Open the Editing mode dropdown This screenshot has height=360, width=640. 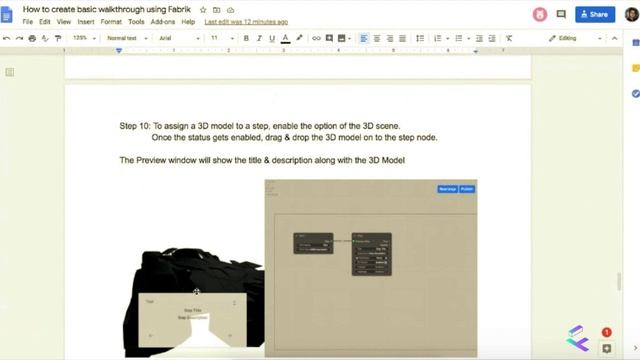click(576, 38)
